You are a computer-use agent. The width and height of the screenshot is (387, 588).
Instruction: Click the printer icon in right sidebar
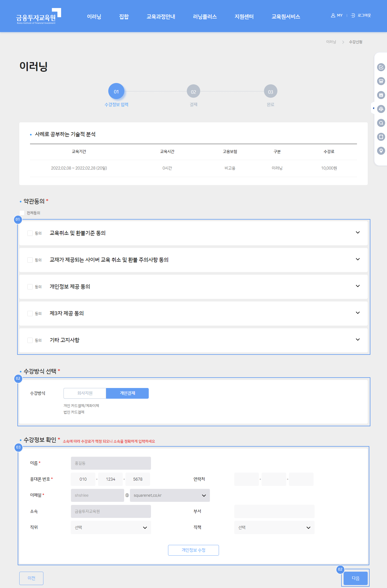point(381,81)
